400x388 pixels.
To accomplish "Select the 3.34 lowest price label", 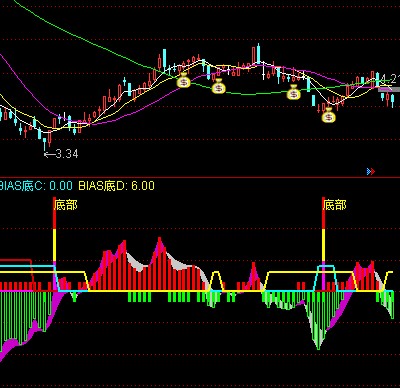I will click(67, 154).
